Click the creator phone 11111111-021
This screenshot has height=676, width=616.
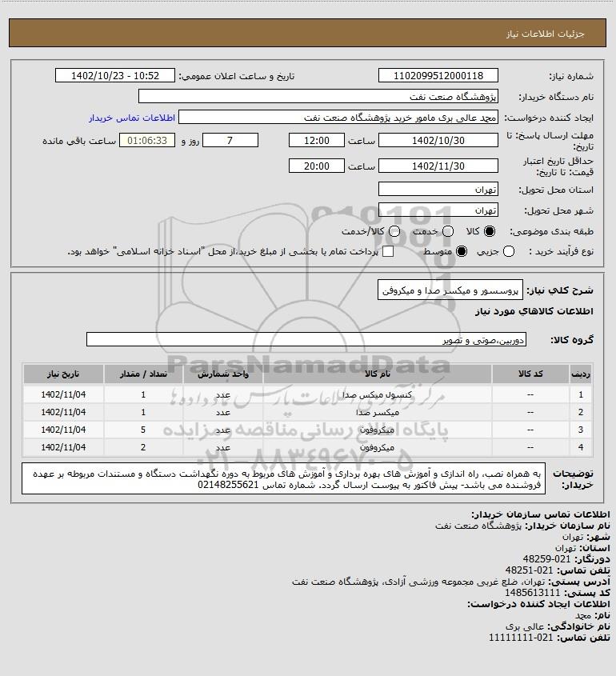coord(521,638)
